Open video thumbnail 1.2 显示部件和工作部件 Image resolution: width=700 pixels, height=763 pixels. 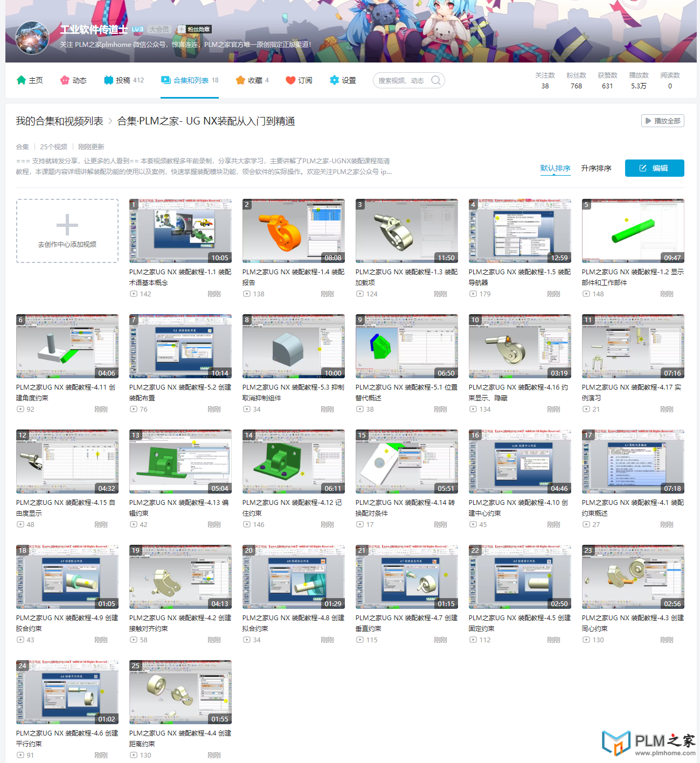[633, 231]
